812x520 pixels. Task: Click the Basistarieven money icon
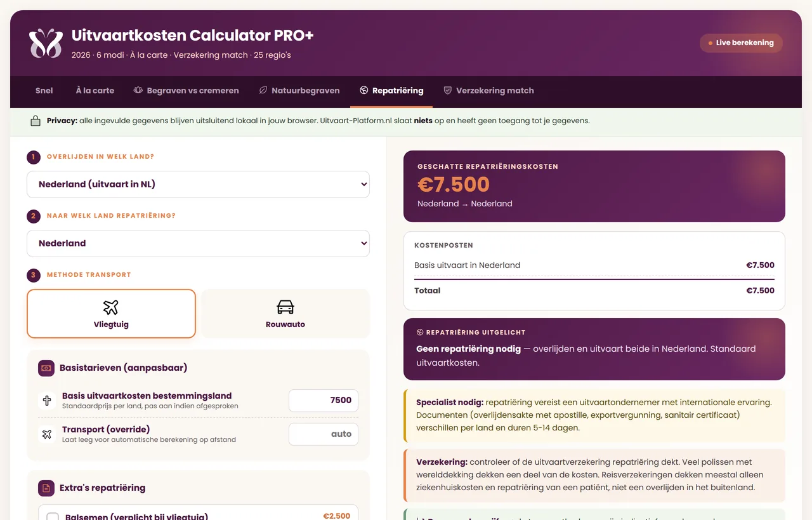pos(46,368)
